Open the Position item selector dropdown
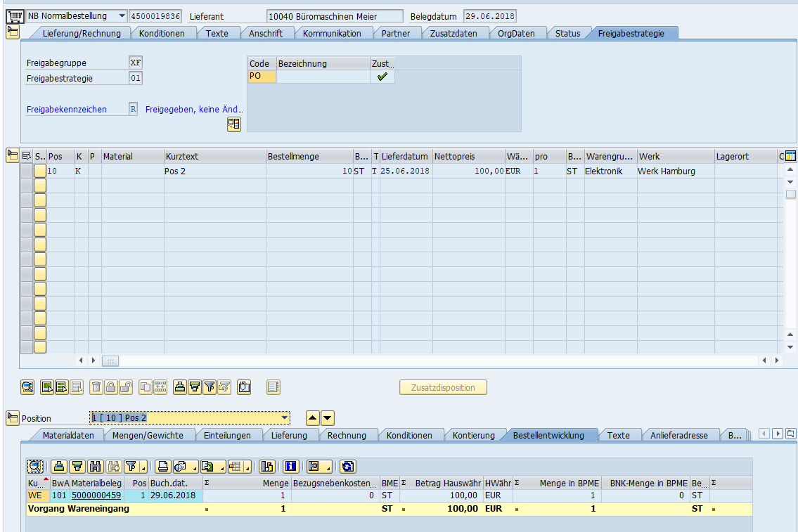This screenshot has width=798, height=532. pos(284,417)
